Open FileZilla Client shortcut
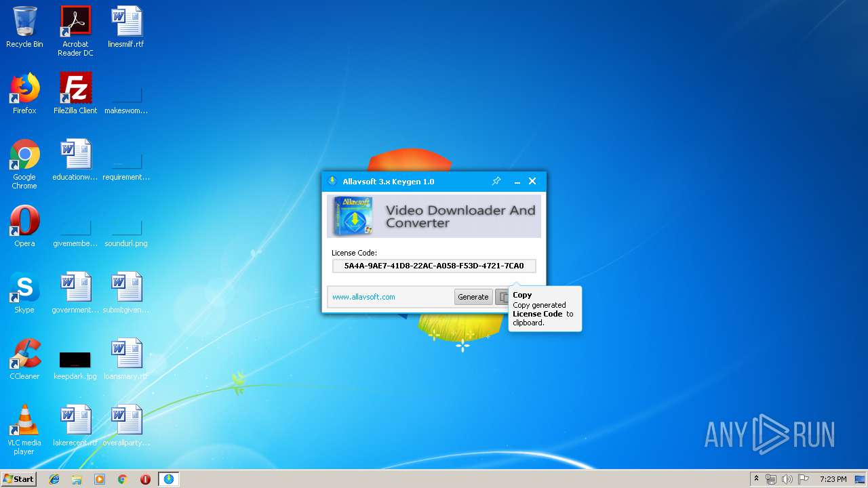 [x=75, y=94]
